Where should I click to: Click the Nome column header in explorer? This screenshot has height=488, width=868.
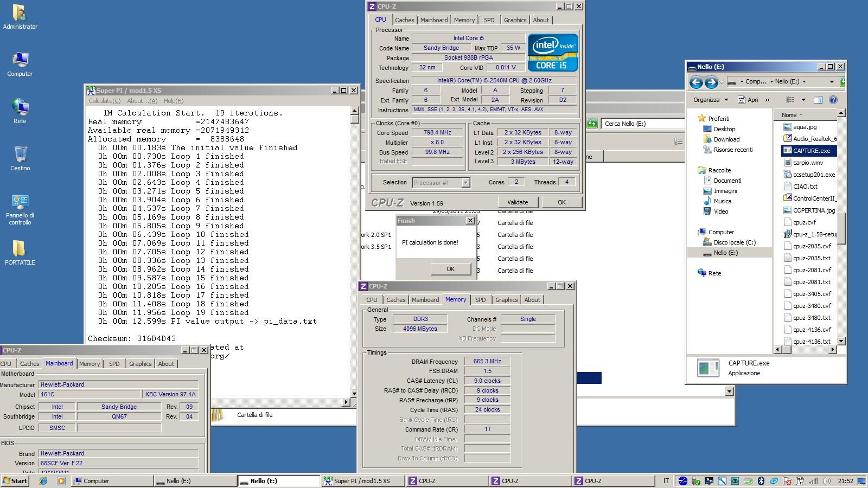806,115
